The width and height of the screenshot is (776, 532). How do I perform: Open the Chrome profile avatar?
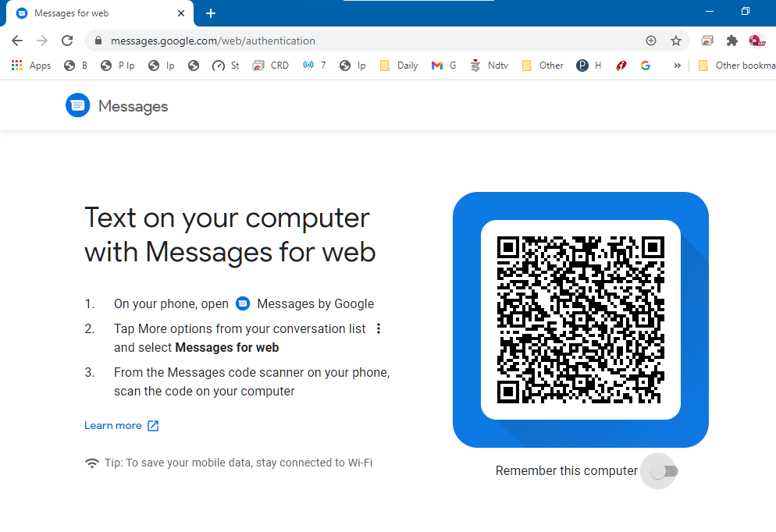pyautogui.click(x=757, y=41)
